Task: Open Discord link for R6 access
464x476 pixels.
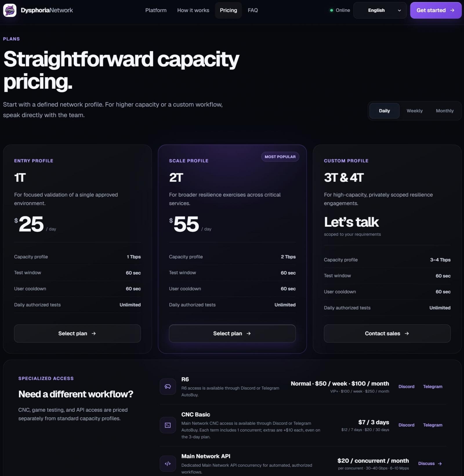Action: coord(406,386)
